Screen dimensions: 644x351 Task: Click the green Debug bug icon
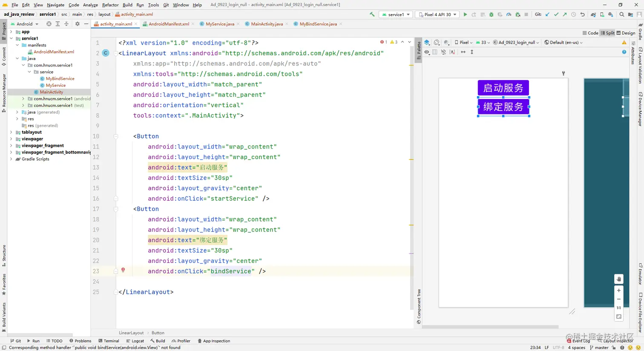click(491, 14)
